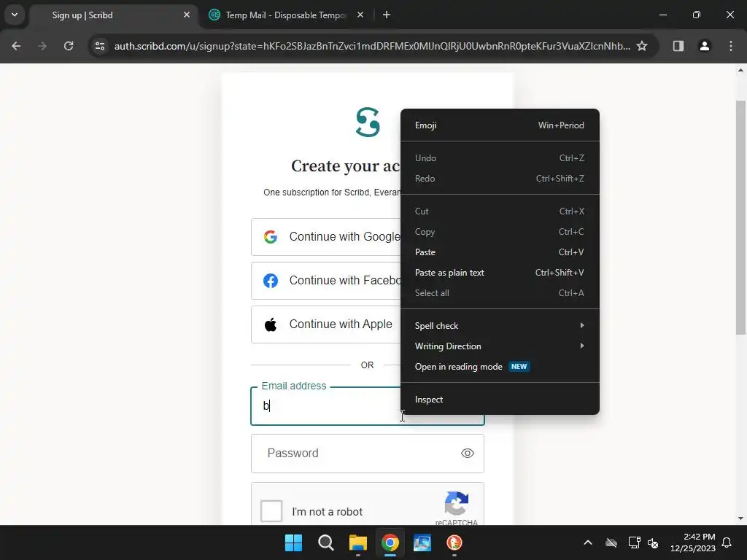747x560 pixels.
Task: Click the reCAPTCHA logo
Action: tap(457, 503)
